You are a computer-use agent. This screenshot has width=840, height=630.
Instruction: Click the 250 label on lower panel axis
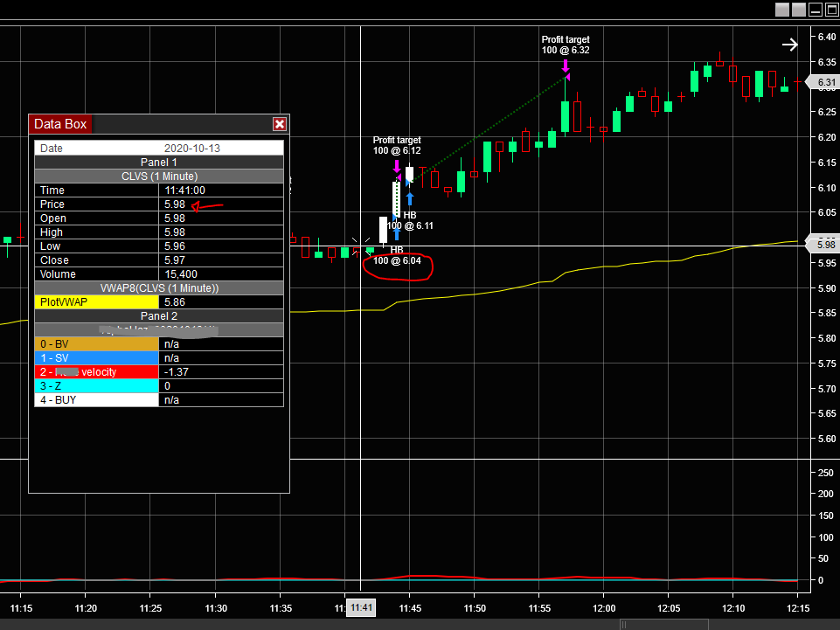coord(825,473)
